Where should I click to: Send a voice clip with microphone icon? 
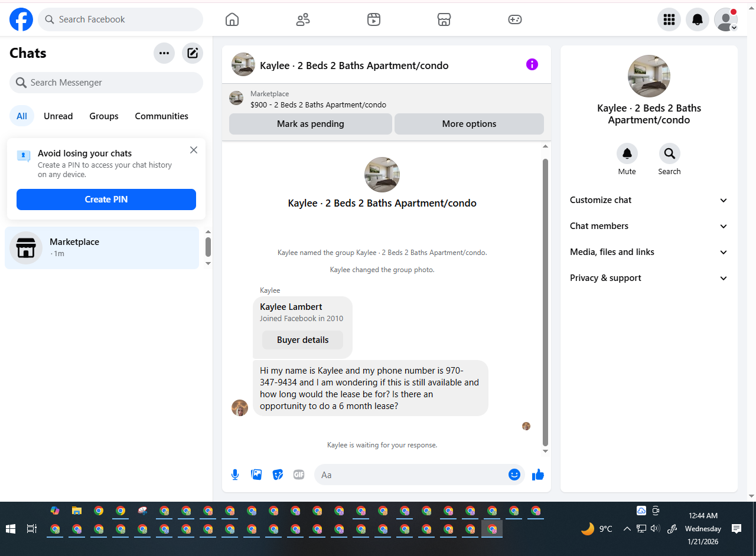(x=235, y=475)
